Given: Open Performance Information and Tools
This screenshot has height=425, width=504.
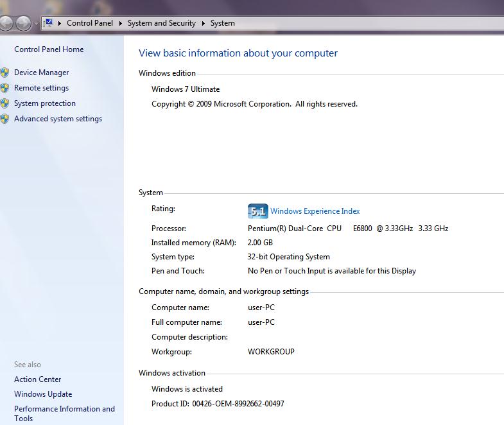Looking at the screenshot, I should (64, 413).
